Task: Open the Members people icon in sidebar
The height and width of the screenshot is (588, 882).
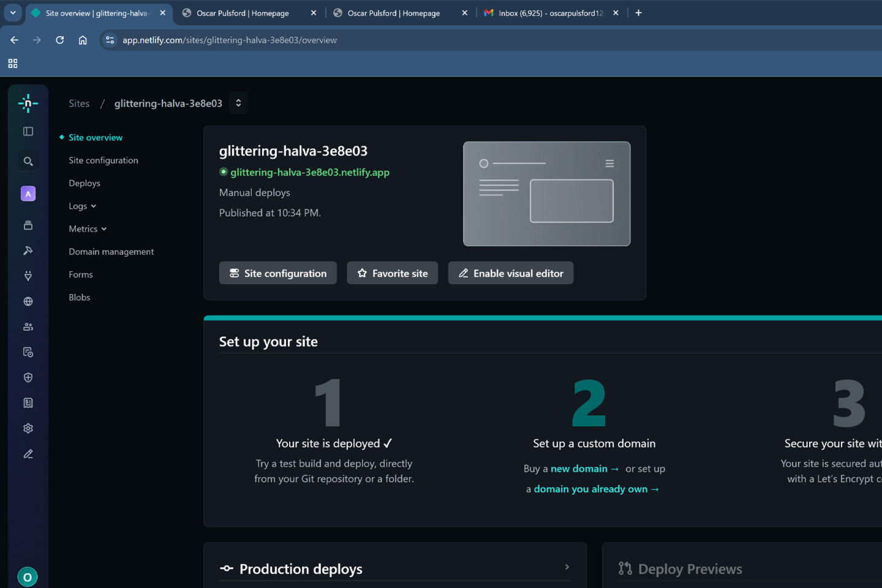Action: 28,326
